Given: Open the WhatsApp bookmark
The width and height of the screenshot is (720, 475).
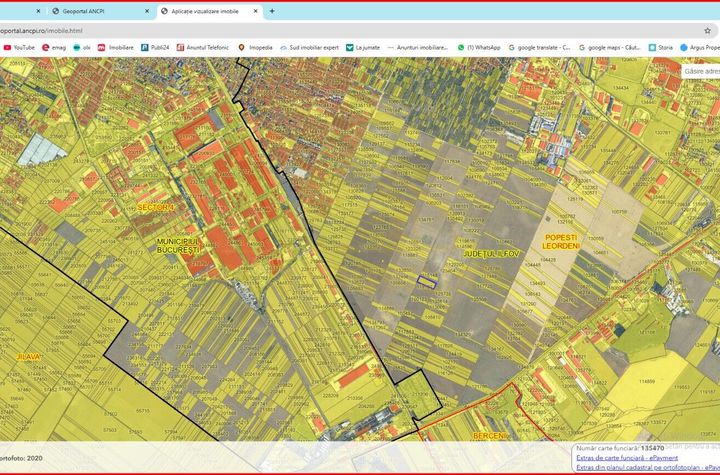Looking at the screenshot, I should click(478, 47).
